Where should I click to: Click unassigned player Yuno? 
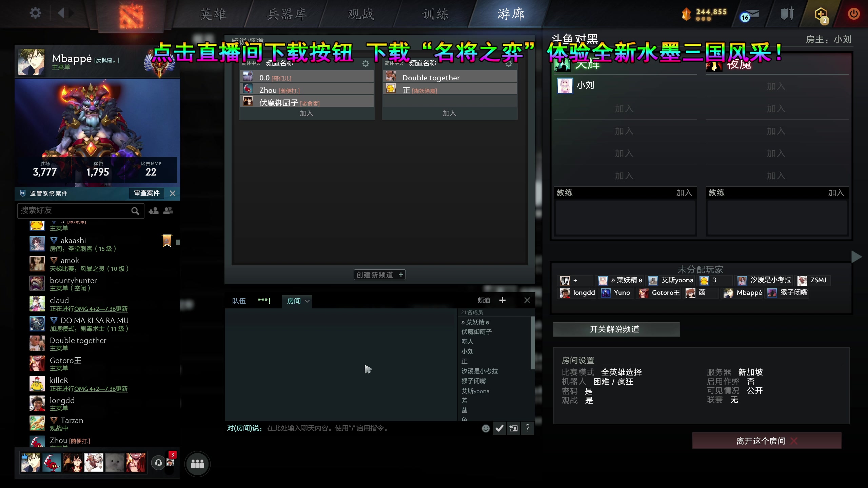click(x=616, y=293)
